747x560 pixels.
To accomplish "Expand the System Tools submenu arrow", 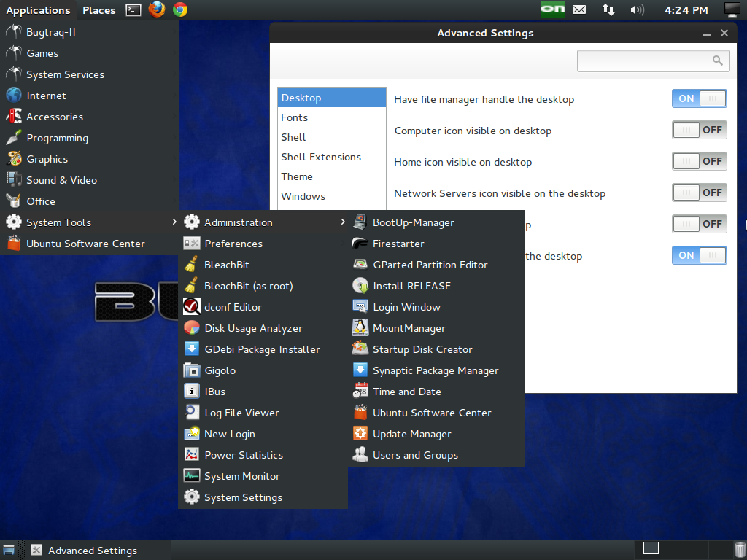I will click(174, 222).
